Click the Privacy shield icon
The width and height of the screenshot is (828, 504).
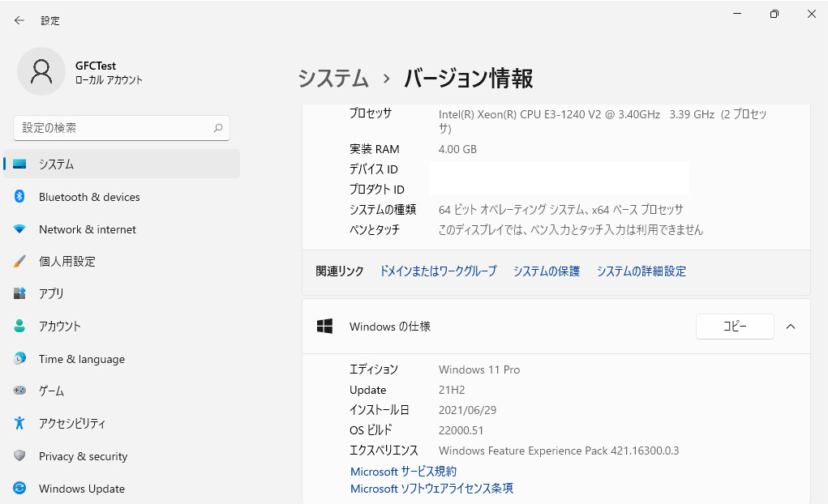(x=19, y=455)
